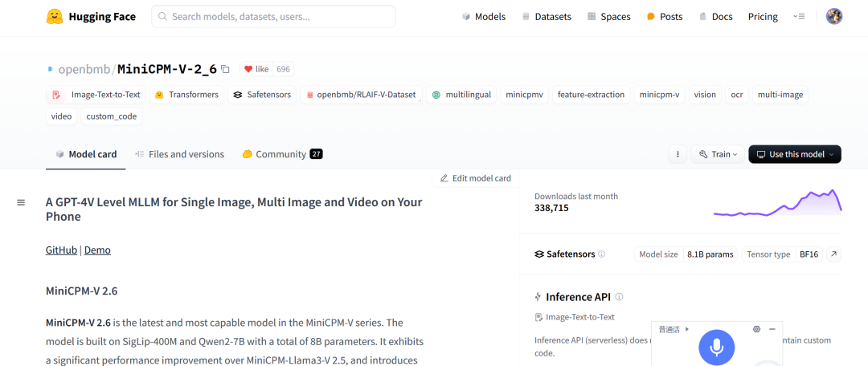Click the Hugging Face logo
868x366 pixels.
(55, 16)
